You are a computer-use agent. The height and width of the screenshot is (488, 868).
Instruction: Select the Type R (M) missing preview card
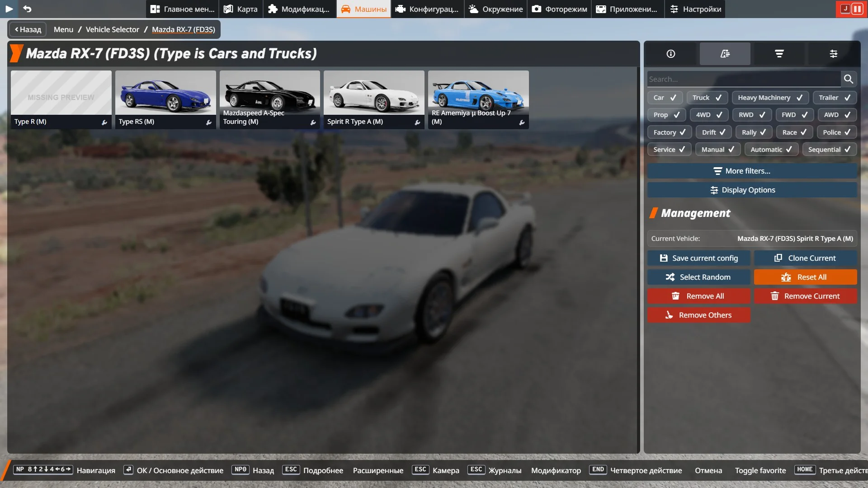tap(61, 99)
